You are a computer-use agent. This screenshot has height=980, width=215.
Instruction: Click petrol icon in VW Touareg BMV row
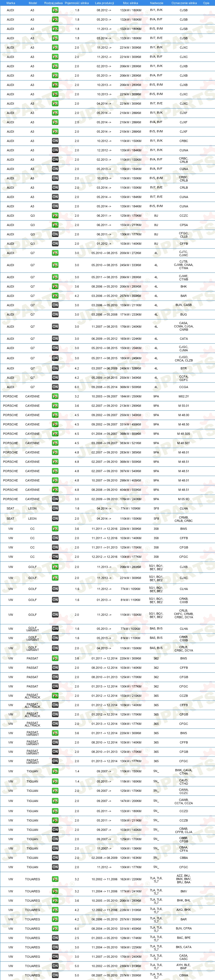(x=55, y=891)
